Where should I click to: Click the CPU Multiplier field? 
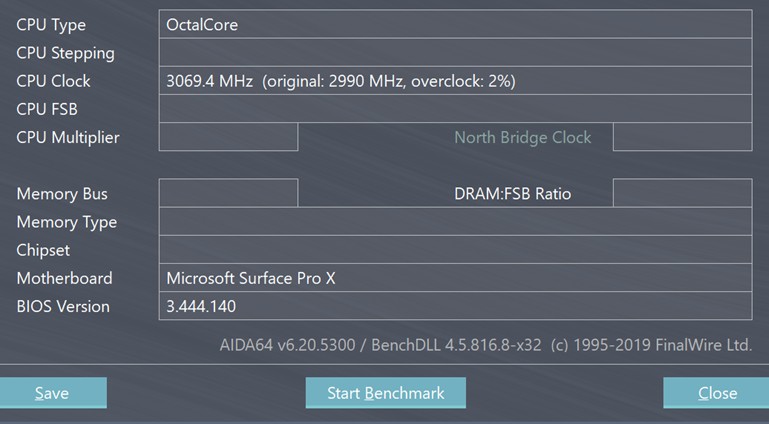point(228,137)
